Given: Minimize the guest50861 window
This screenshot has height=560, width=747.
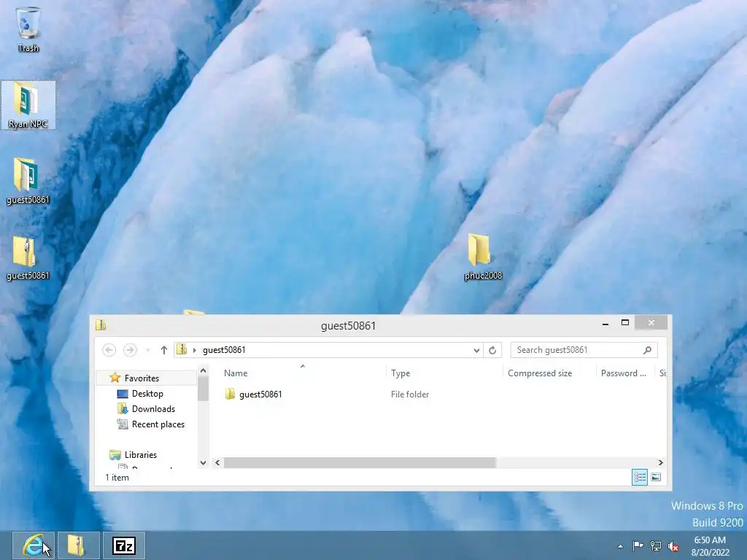Looking at the screenshot, I should (605, 323).
